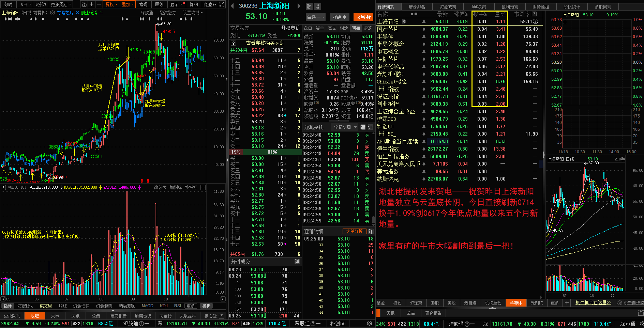Go to next stock arrow
The height and width of the screenshot is (328, 644).
click(x=299, y=6)
